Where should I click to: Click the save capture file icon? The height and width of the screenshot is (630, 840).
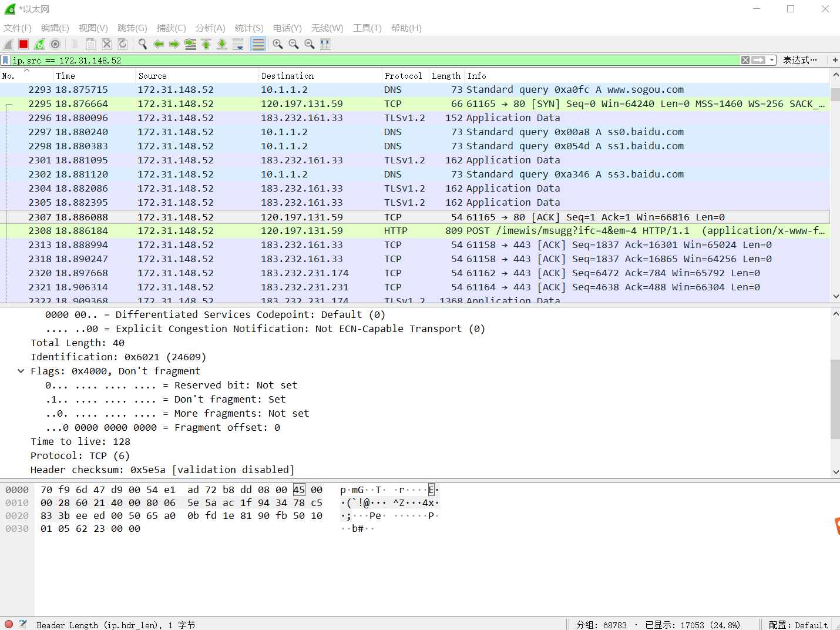point(91,44)
